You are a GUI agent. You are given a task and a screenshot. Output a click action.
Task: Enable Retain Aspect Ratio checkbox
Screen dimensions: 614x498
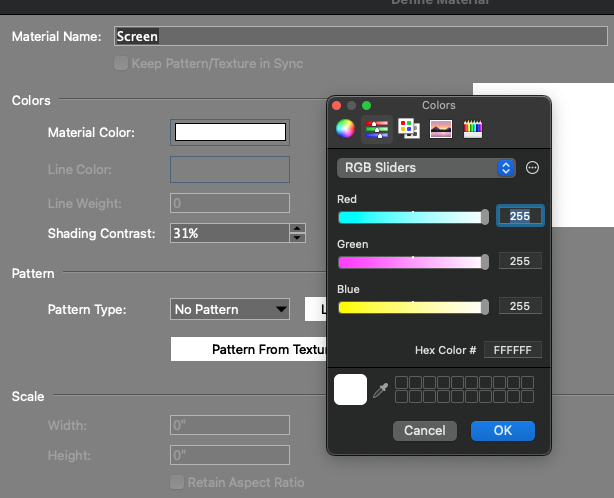coord(178,482)
